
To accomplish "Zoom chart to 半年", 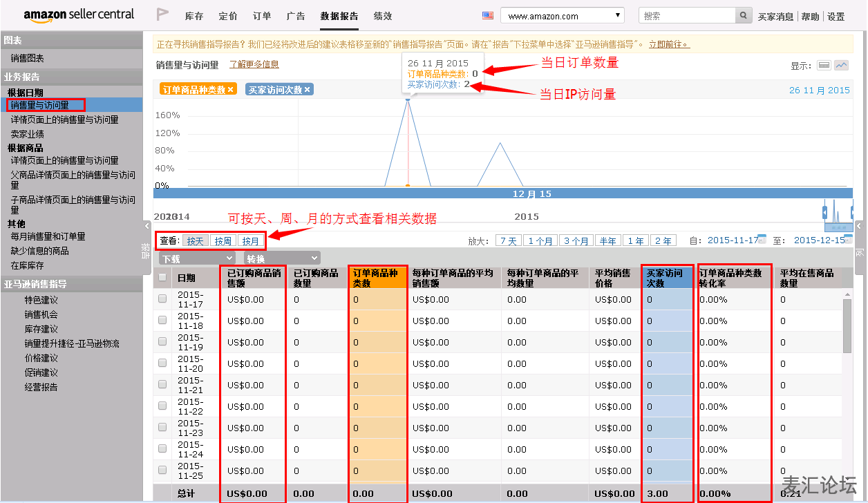I will (608, 240).
